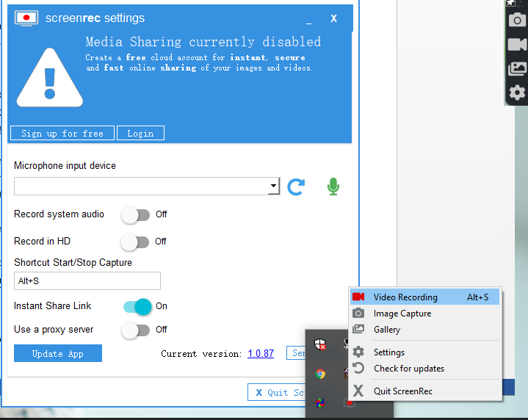528x420 pixels.
Task: Open settings via the side toolbar gear
Action: [x=517, y=93]
